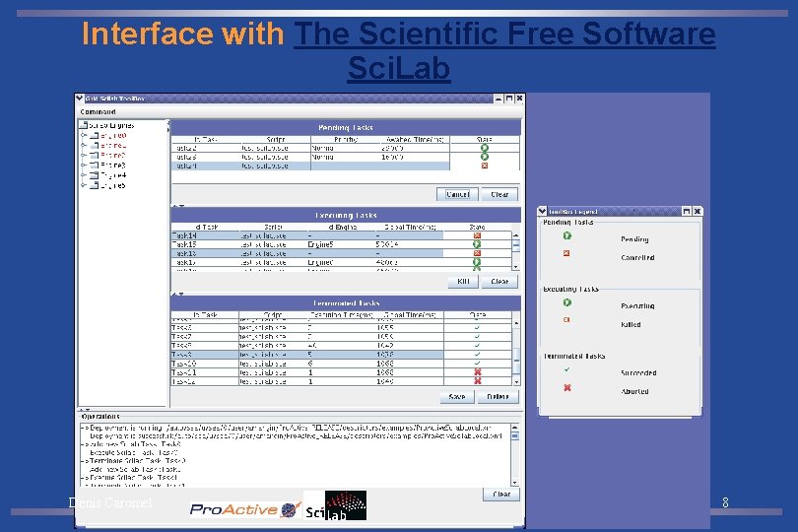Click Pending icon in ToolBox Legend window

click(x=566, y=235)
